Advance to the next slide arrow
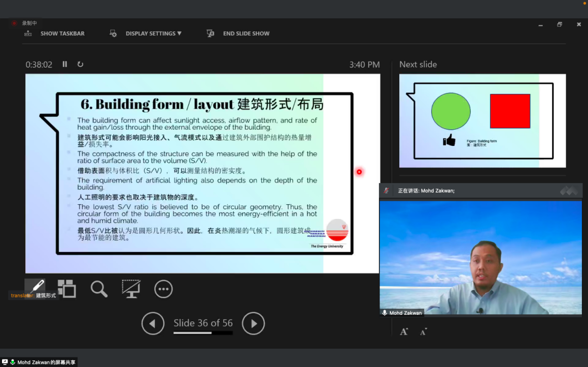 point(253,323)
